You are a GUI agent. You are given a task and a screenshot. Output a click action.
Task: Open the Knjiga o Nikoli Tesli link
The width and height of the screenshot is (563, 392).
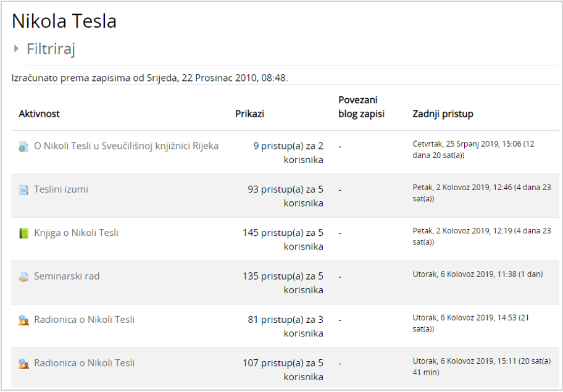pos(76,233)
